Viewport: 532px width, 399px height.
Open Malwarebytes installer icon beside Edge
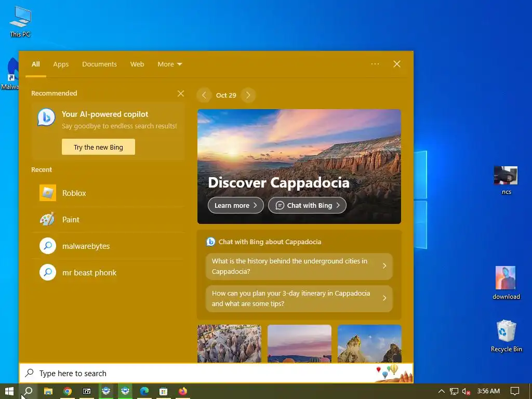pyautogui.click(x=125, y=391)
